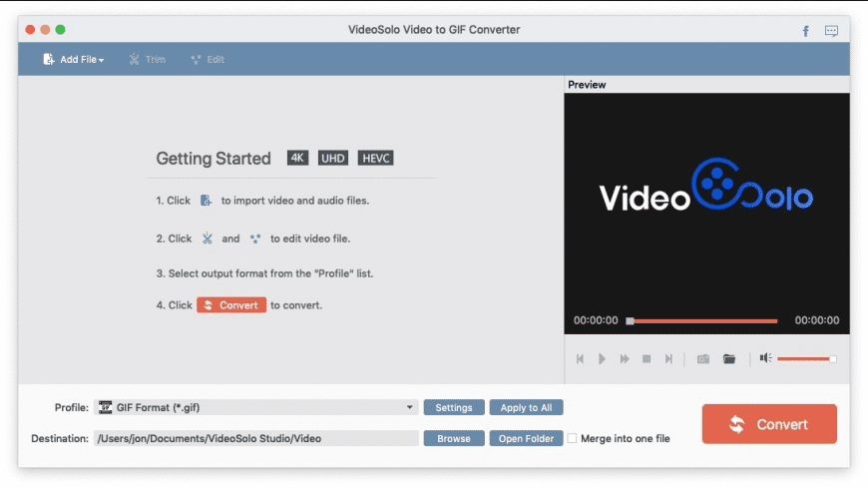The height and width of the screenshot is (489, 868).
Task: Click the VideoSolo logo in the preview
Action: pos(706,186)
